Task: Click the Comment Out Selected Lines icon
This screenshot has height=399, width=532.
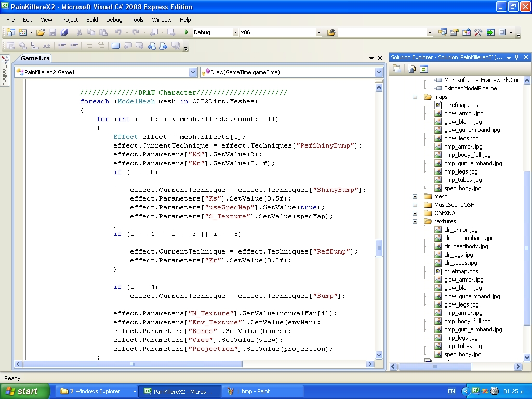Action: click(x=88, y=46)
